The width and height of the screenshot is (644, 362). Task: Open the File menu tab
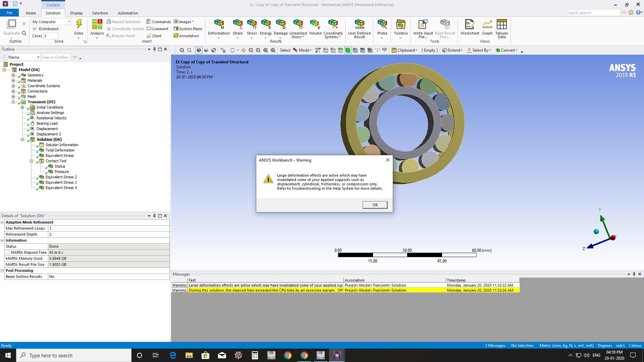click(9, 13)
